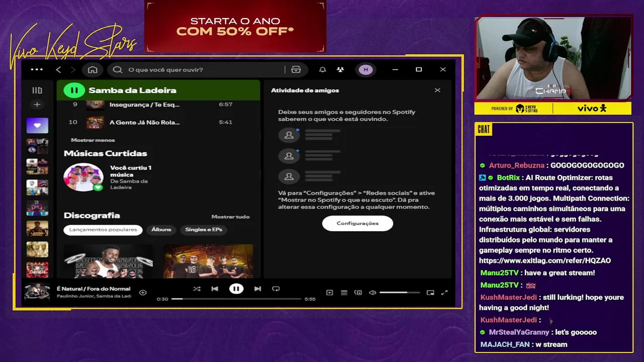This screenshot has width=644, height=362.
Task: Click 'Mostrar menos' to collapse track list
Action: pyautogui.click(x=93, y=140)
